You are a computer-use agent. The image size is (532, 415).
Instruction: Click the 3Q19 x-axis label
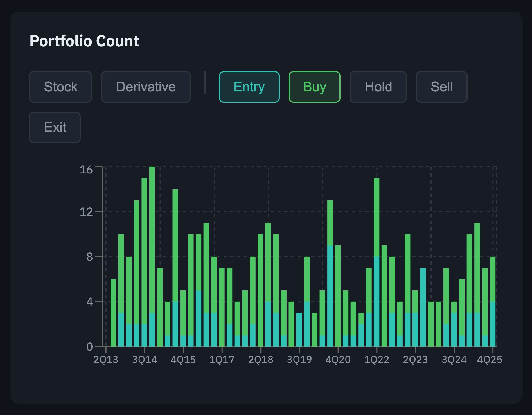[299, 360]
